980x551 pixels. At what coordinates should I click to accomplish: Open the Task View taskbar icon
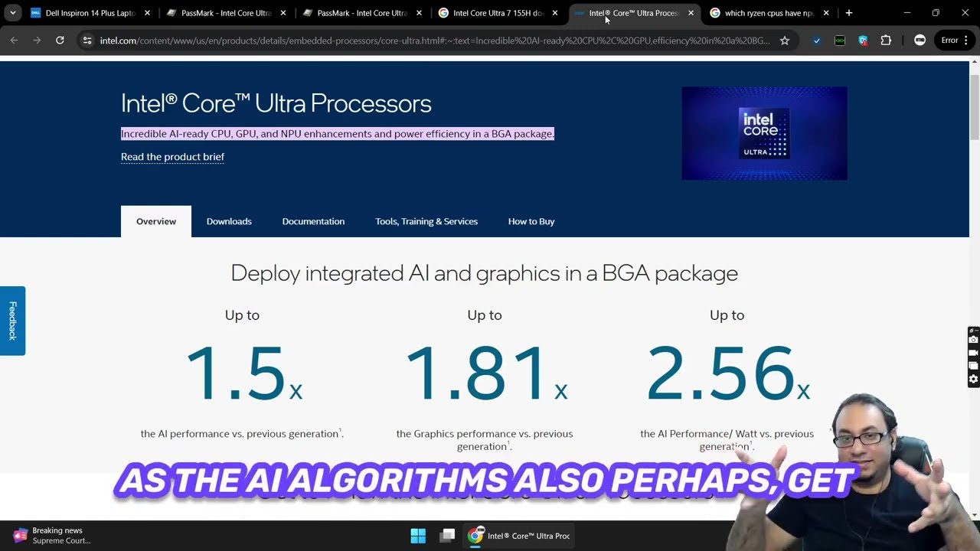(x=447, y=536)
